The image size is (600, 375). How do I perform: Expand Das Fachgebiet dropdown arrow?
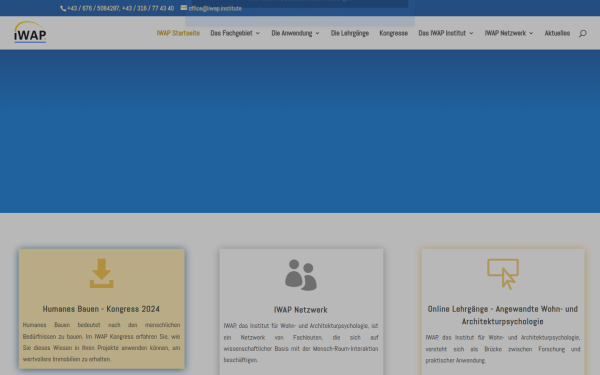point(258,33)
